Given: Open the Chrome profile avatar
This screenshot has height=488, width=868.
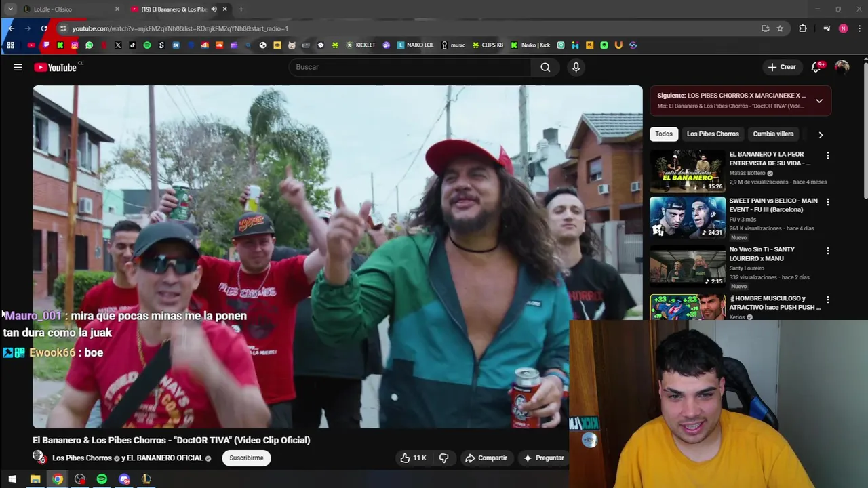Looking at the screenshot, I should [843, 28].
